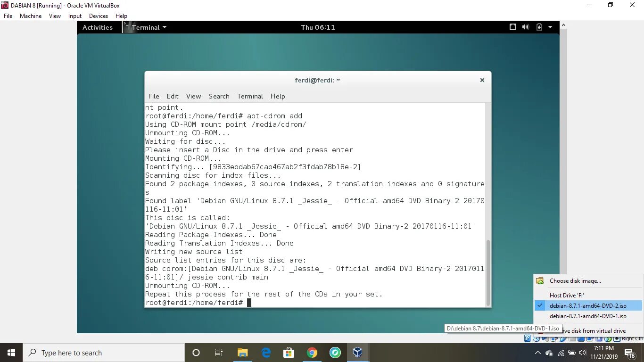Click the Type here to search box
Image resolution: width=644 pixels, height=362 pixels.
pyautogui.click(x=104, y=353)
